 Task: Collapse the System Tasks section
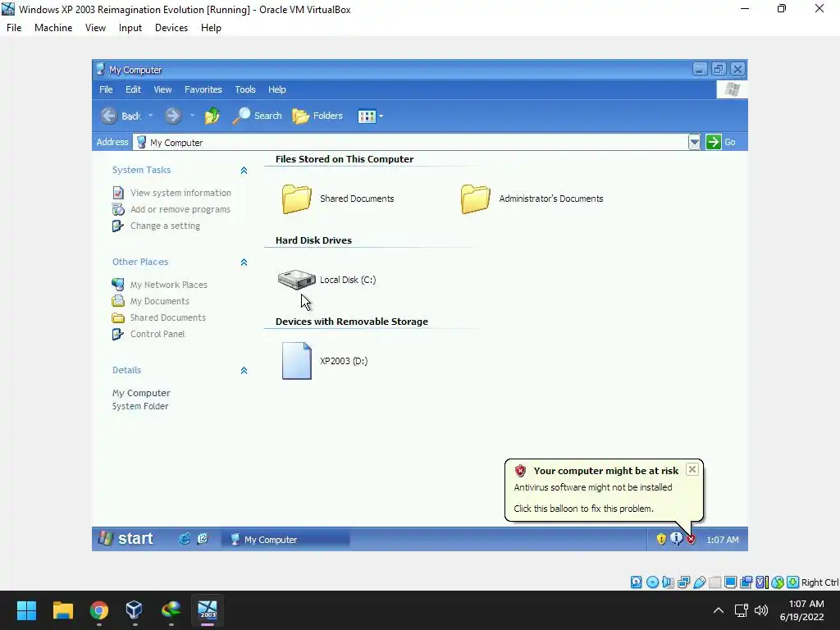244,171
